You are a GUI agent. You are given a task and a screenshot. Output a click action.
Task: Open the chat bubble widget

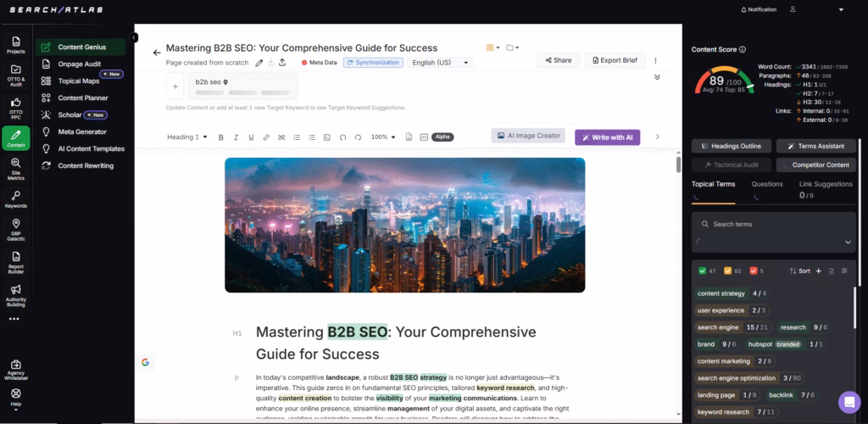click(849, 402)
